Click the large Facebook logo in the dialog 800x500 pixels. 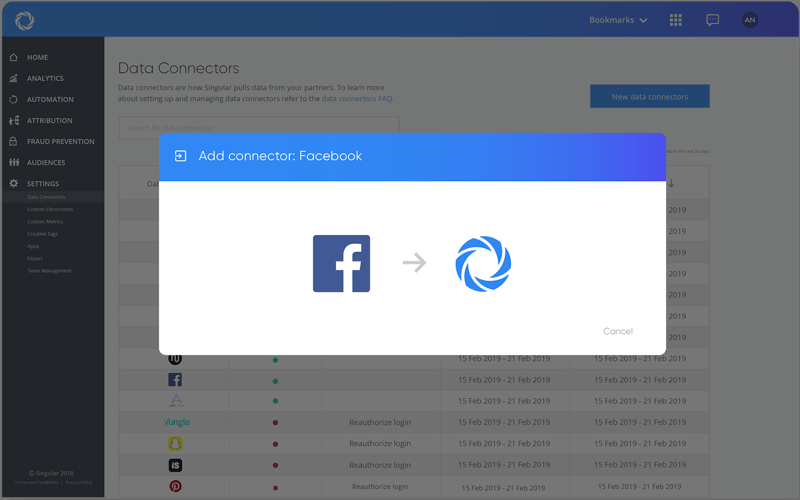click(341, 263)
